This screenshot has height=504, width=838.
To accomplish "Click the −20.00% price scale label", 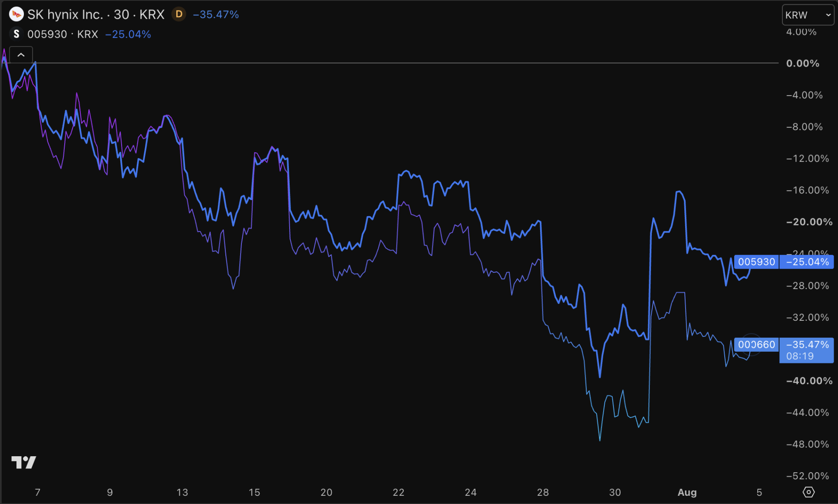I will 809,222.
